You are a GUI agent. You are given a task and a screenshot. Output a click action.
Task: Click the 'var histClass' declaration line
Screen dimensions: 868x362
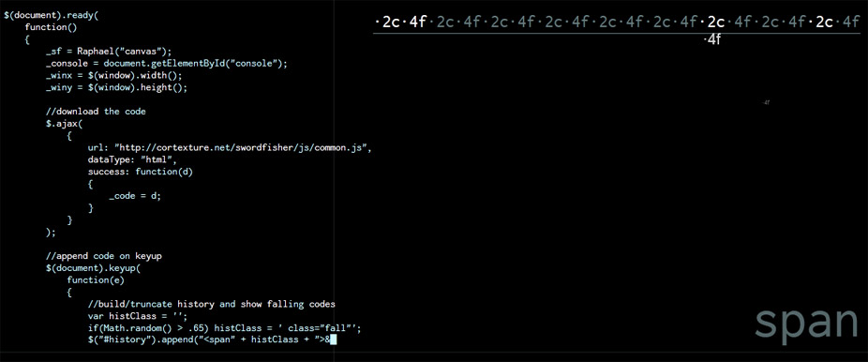138,317
